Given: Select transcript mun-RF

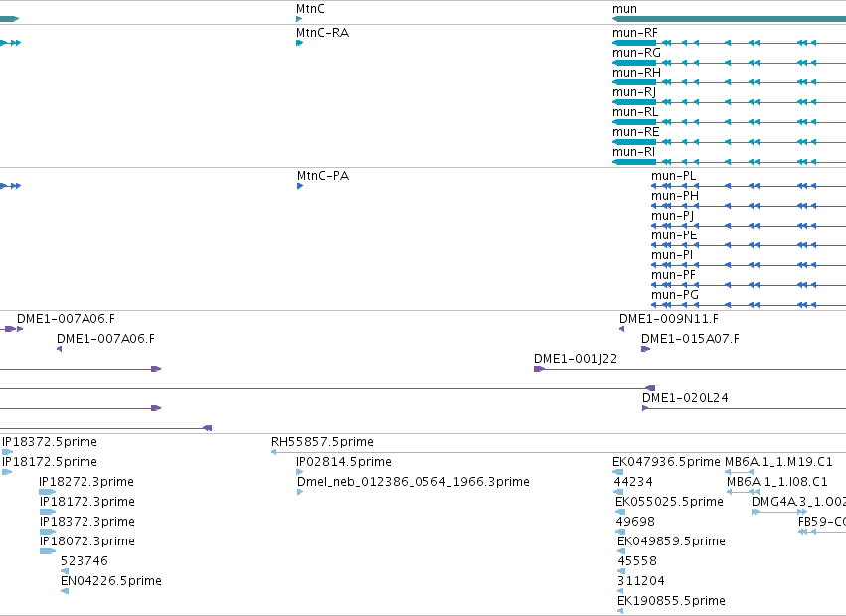Looking at the screenshot, I should [x=635, y=33].
